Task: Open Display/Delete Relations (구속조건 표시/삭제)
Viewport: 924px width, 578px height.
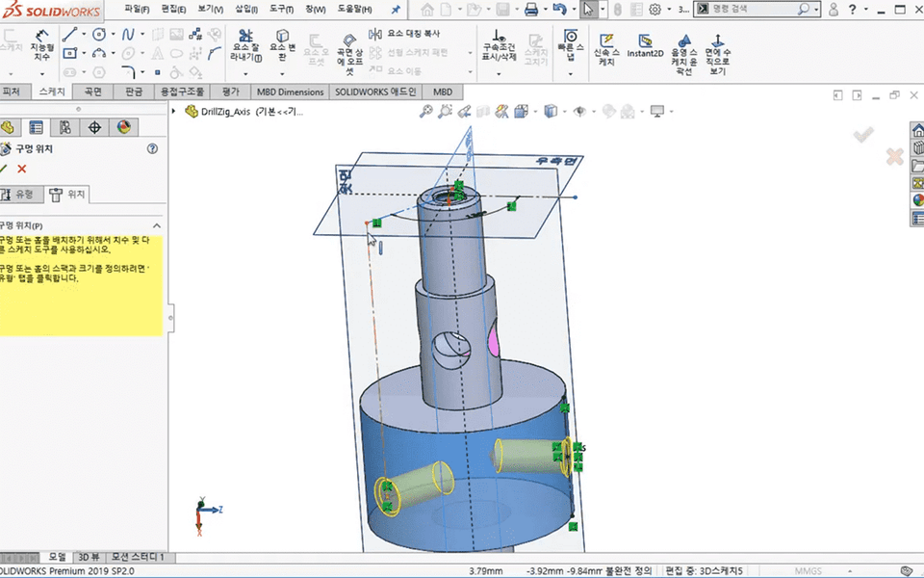Action: click(499, 45)
